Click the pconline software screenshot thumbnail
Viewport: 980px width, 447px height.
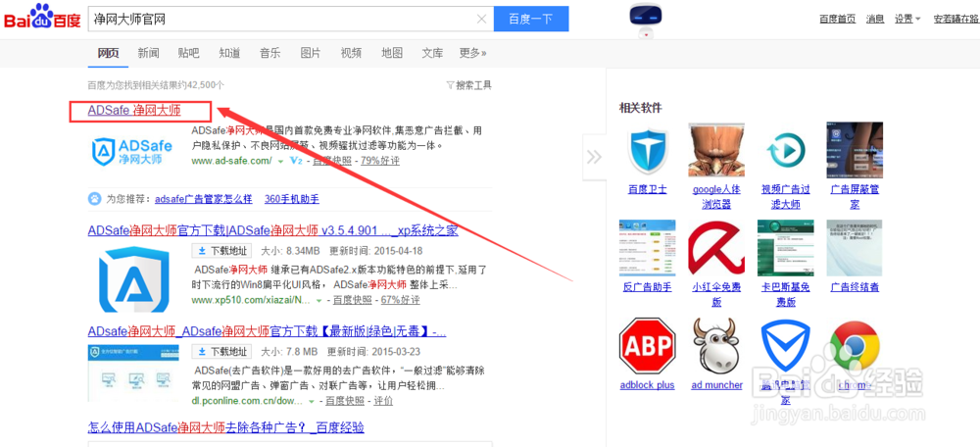pyautogui.click(x=133, y=372)
